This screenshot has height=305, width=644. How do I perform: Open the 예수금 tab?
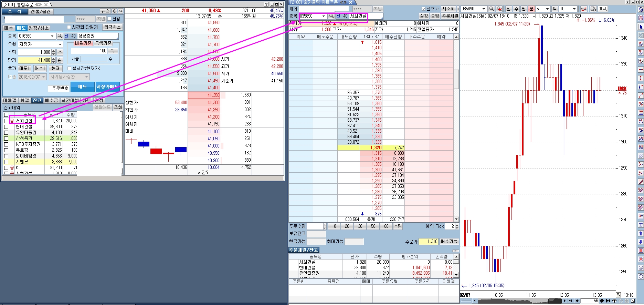[51, 100]
